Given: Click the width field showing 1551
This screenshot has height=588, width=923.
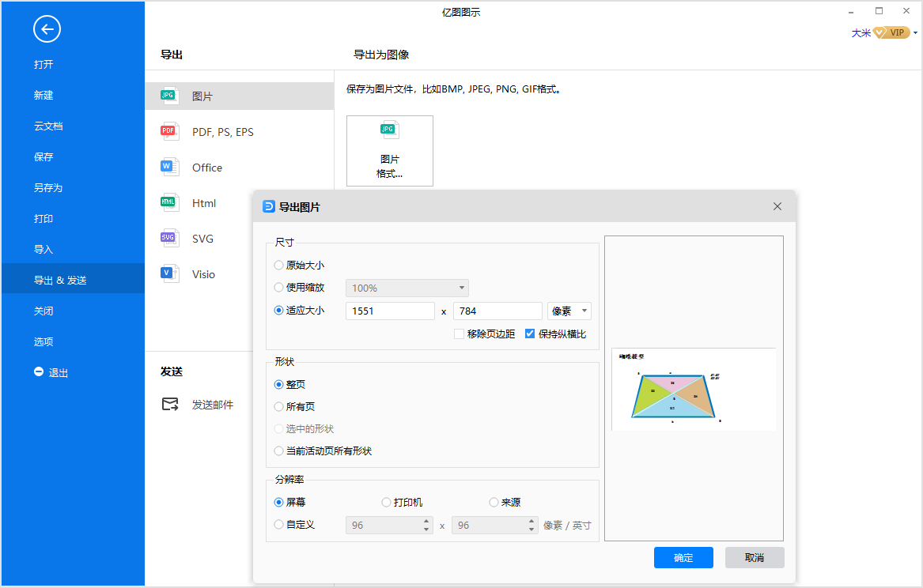Looking at the screenshot, I should (x=390, y=311).
